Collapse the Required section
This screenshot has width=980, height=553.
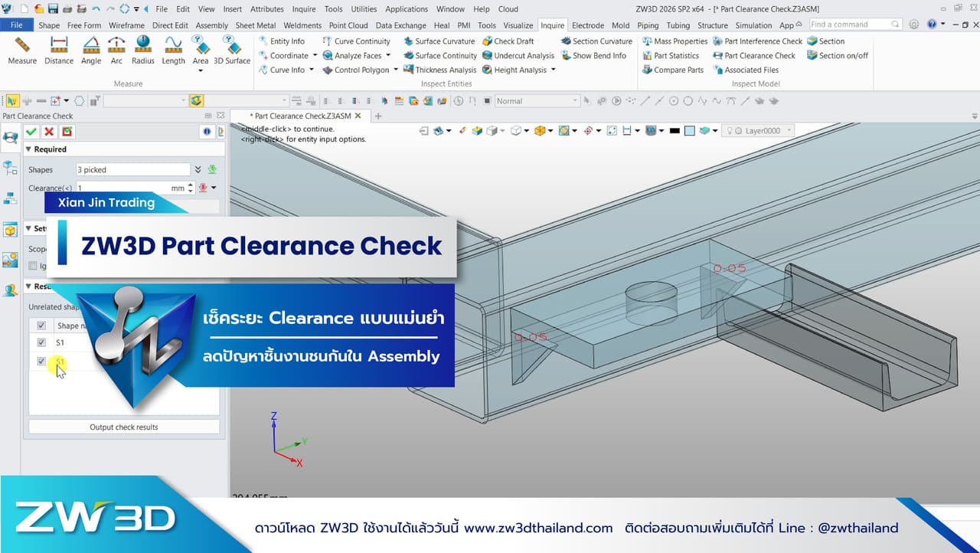pyautogui.click(x=29, y=149)
